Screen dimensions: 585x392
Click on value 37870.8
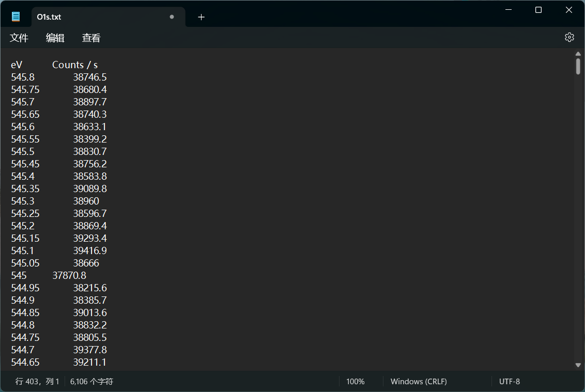[x=69, y=275]
